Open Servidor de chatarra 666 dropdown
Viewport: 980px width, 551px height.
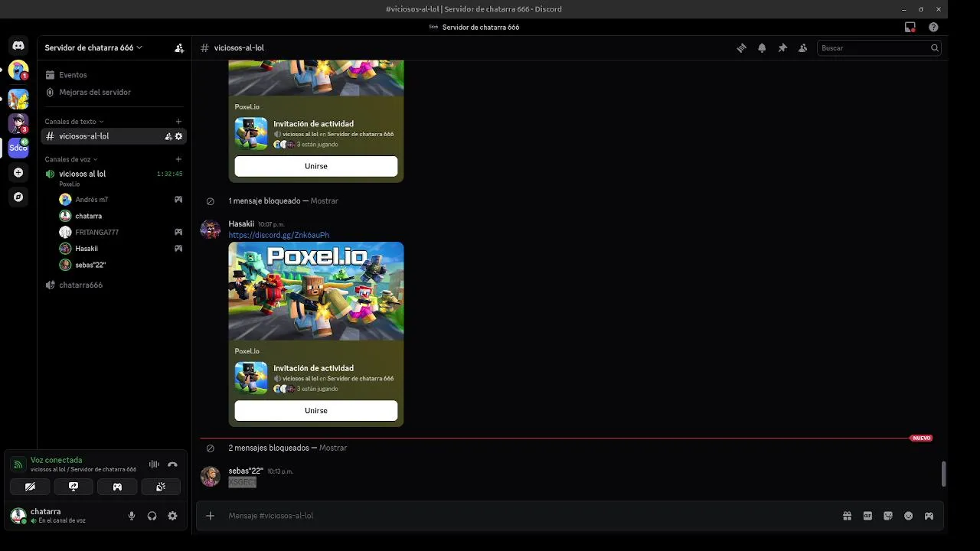pos(93,47)
